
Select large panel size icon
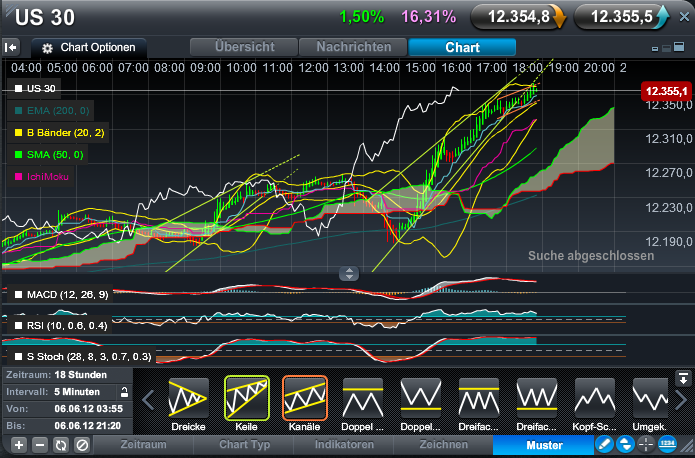pos(679,47)
